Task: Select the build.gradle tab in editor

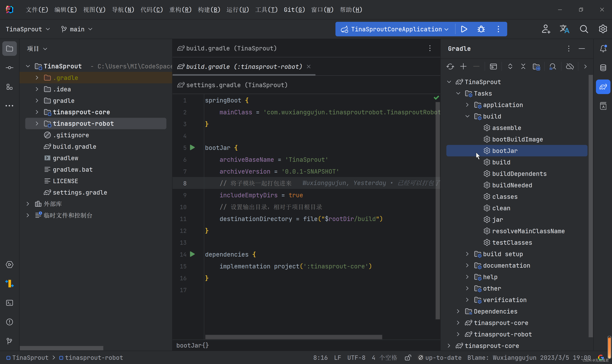Action: [x=228, y=48]
